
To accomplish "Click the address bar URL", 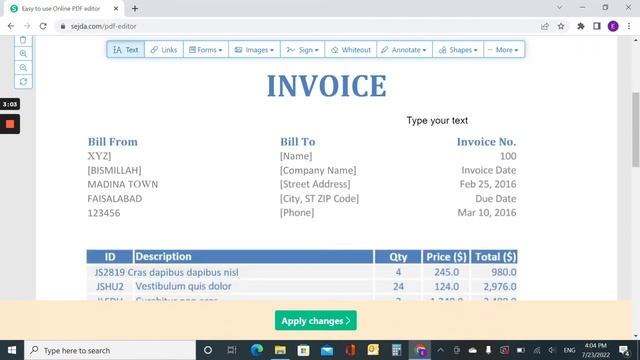I will [x=103, y=26].
